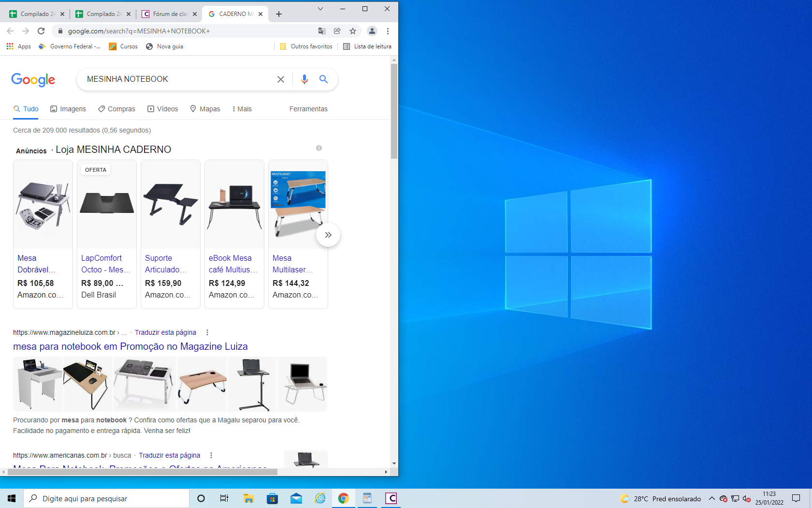Open the Chrome profile avatar icon
This screenshot has height=508, width=812.
click(372, 31)
